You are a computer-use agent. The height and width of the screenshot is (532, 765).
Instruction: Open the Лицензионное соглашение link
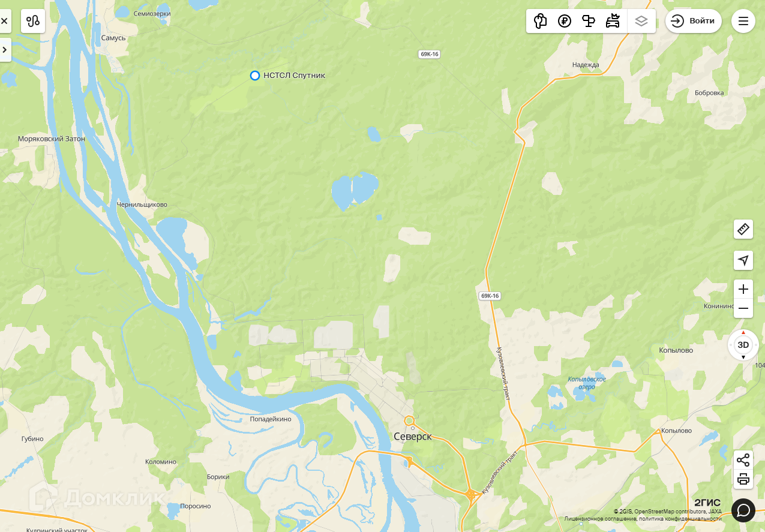tap(600, 519)
